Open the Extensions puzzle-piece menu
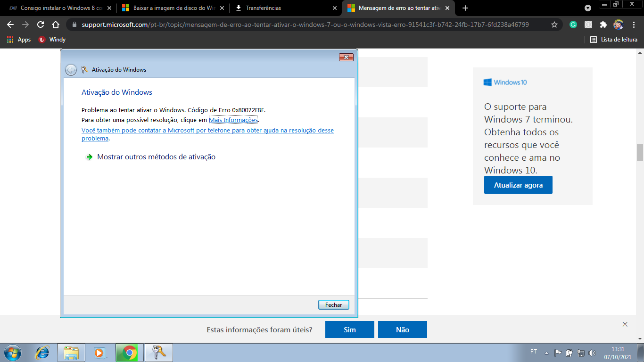The height and width of the screenshot is (362, 644). [603, 25]
